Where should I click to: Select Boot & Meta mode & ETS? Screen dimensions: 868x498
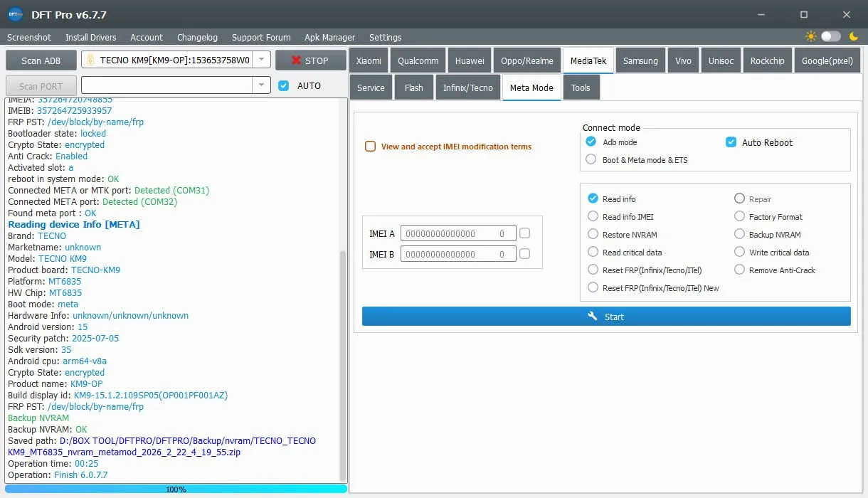point(591,159)
